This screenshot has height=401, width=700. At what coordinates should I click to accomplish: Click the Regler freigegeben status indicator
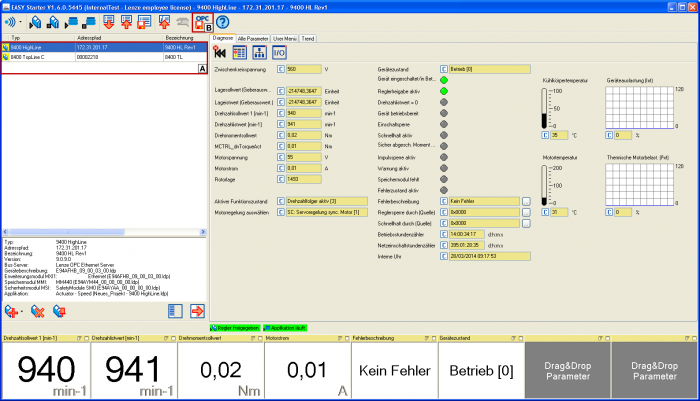(235, 328)
